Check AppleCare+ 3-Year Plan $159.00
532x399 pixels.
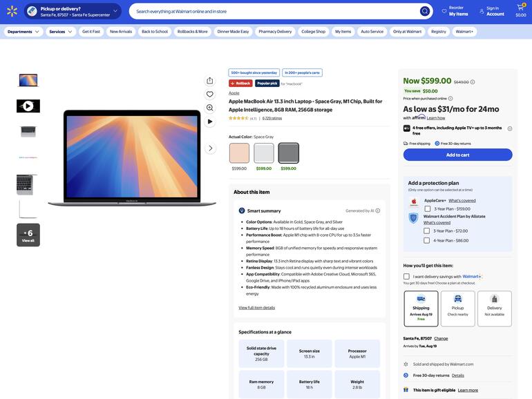tap(428, 209)
